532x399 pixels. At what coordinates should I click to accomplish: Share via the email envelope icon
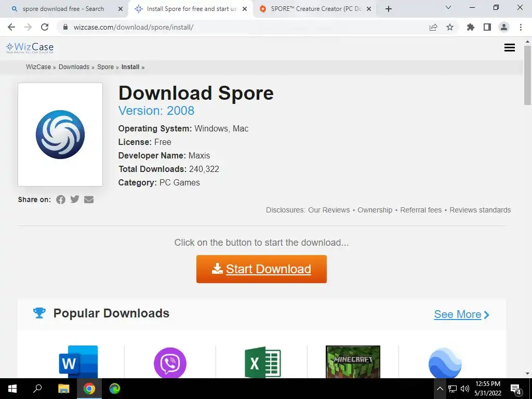point(89,199)
